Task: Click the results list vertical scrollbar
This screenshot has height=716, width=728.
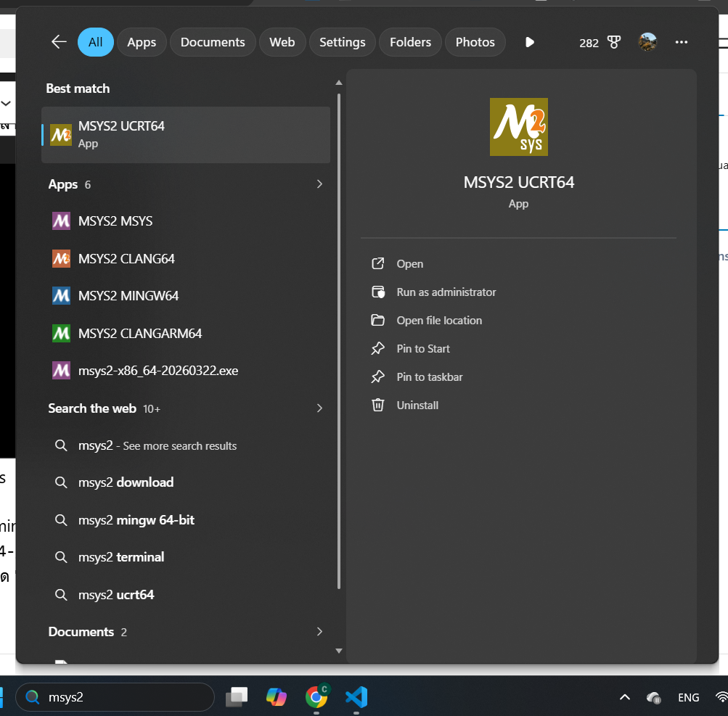Action: coord(338,341)
